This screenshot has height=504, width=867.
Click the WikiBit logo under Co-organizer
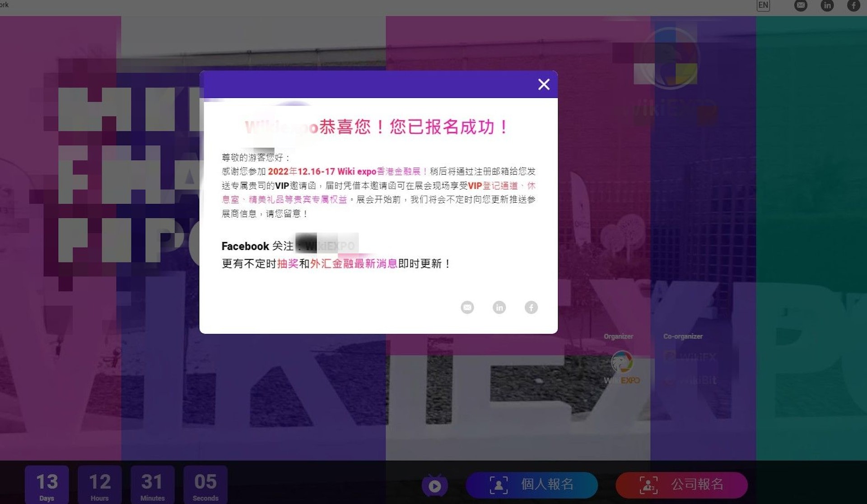[x=690, y=380]
